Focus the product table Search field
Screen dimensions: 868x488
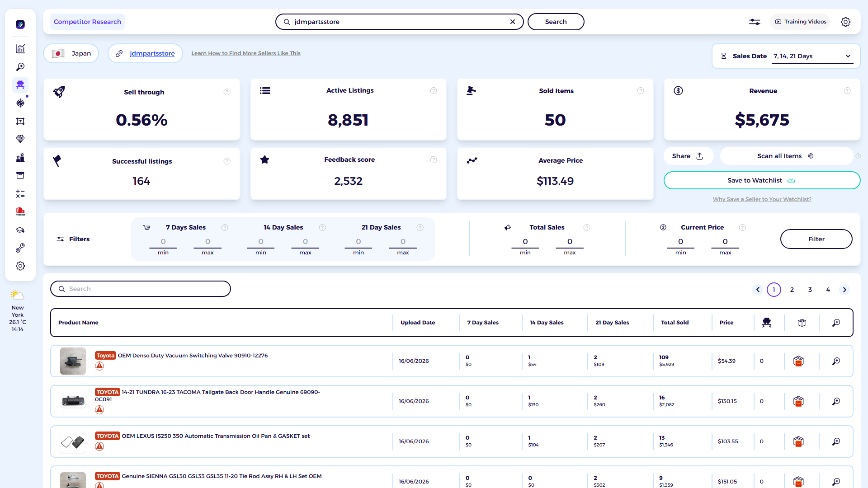141,289
